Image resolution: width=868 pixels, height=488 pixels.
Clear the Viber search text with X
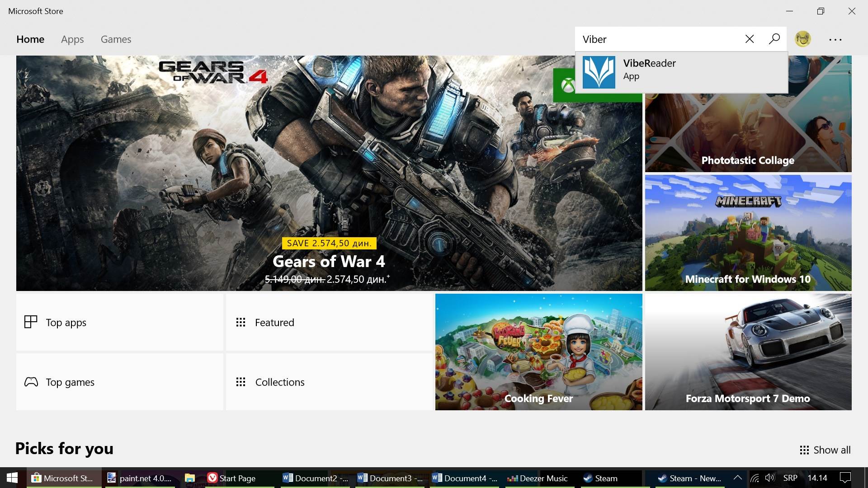(x=750, y=39)
